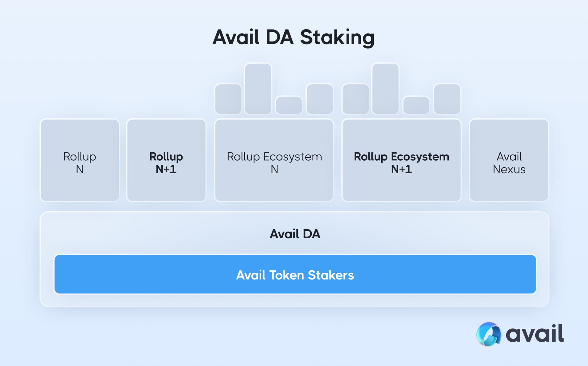The image size is (588, 366).
Task: Select the bold Rollup N+1 box
Action: coord(166,160)
